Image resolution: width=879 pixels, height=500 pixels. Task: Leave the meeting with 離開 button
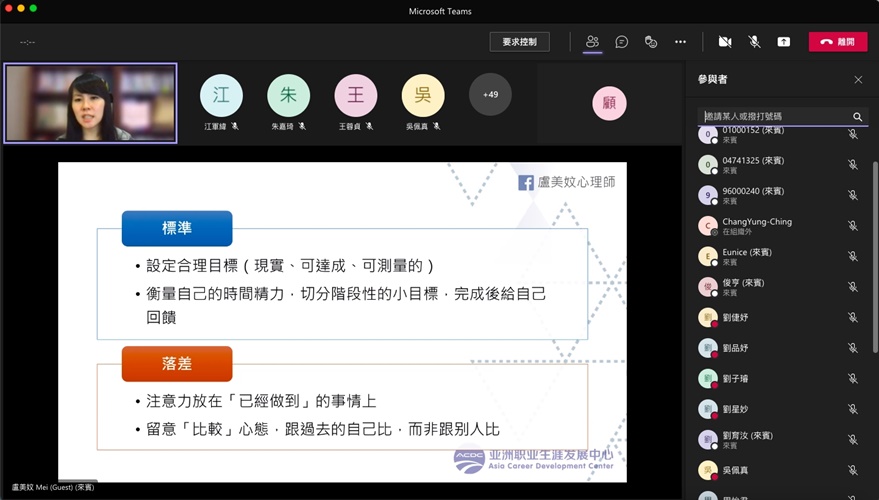coord(837,42)
